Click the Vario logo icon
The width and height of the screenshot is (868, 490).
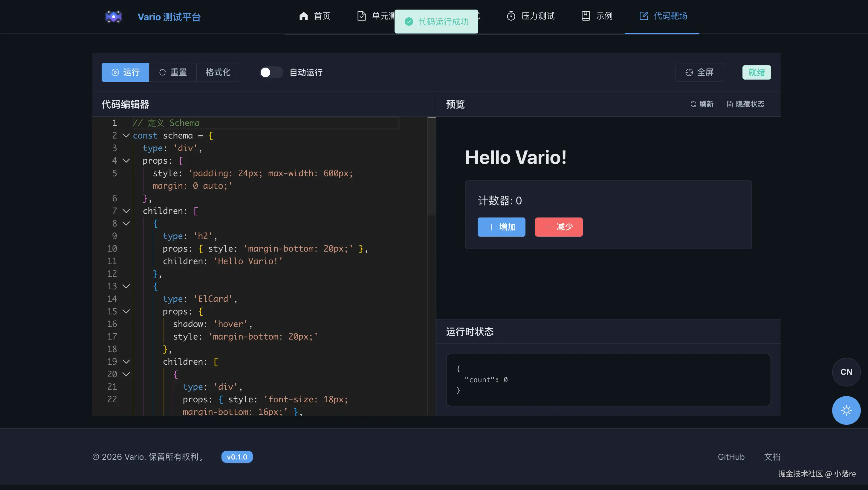click(x=113, y=16)
